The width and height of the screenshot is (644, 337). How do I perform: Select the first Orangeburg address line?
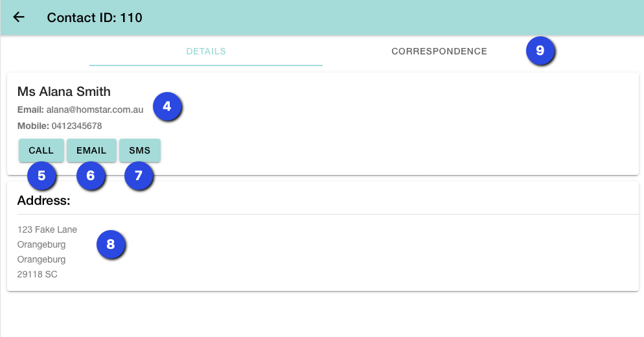click(x=41, y=244)
